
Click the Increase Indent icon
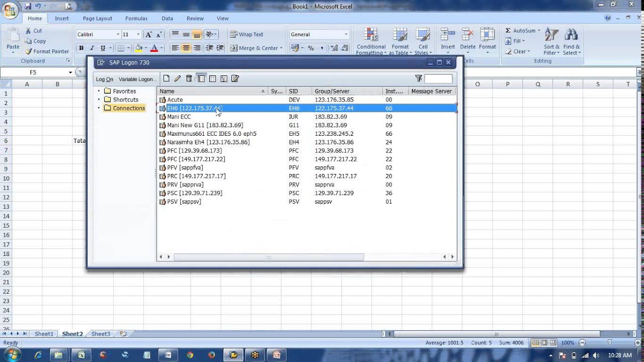point(220,48)
